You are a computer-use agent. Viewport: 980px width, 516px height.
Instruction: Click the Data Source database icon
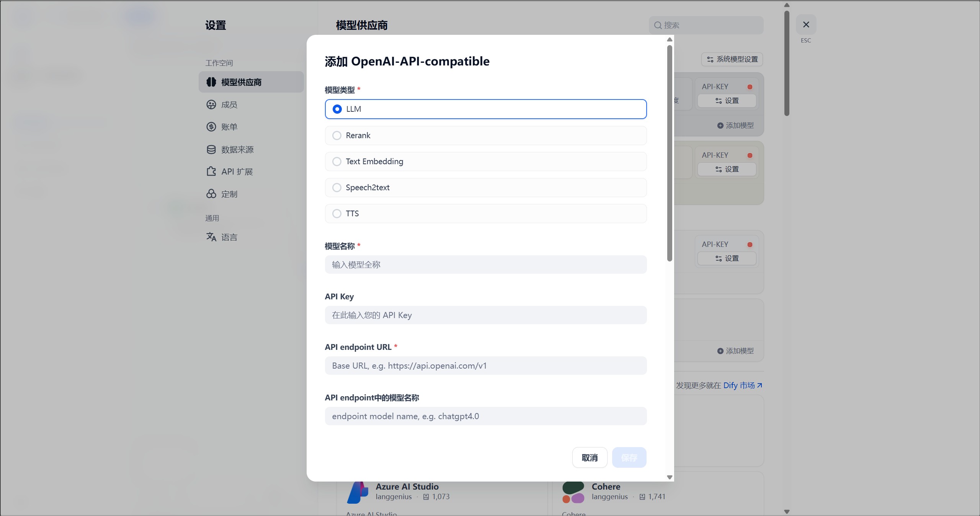point(211,149)
